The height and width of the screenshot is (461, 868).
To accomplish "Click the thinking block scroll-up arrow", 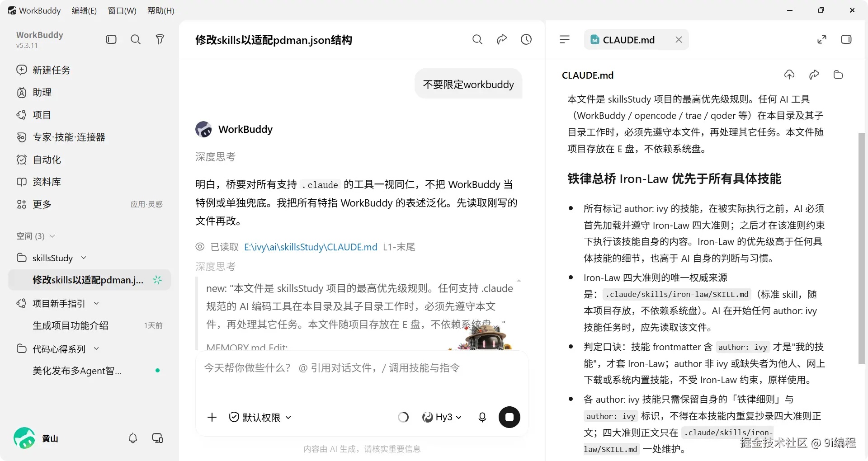I will pos(519,281).
